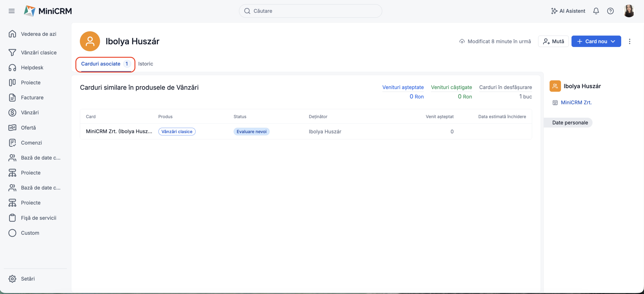Click Fișă de servicii clipboard icon
The height and width of the screenshot is (294, 644).
(x=12, y=218)
